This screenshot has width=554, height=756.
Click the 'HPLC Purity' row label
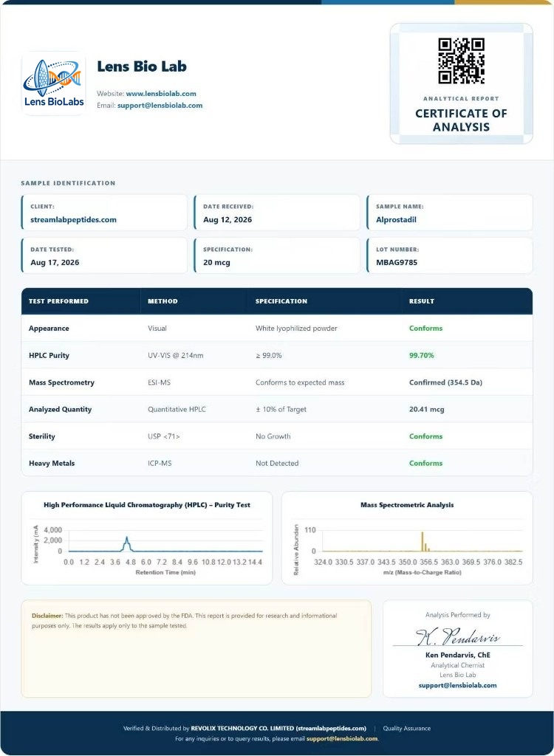pyautogui.click(x=49, y=355)
